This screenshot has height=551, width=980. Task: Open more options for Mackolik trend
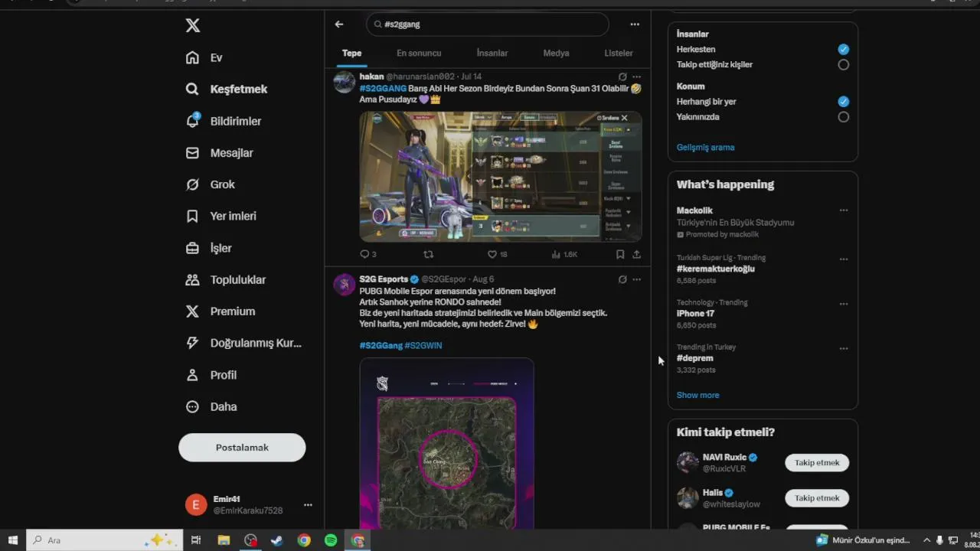[x=844, y=210]
